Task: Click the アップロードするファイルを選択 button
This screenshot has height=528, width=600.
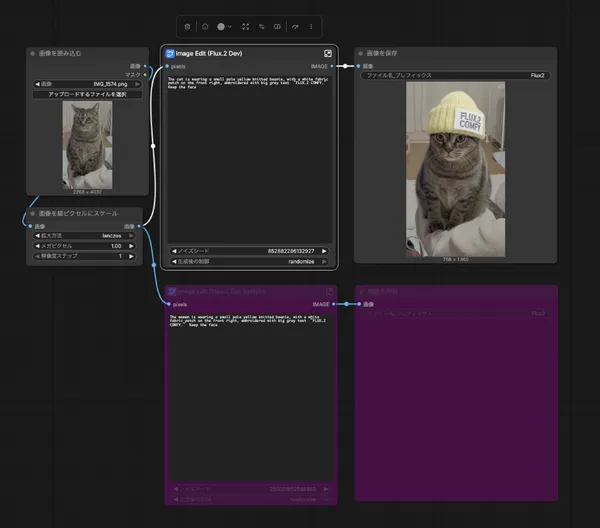Action: pyautogui.click(x=87, y=94)
